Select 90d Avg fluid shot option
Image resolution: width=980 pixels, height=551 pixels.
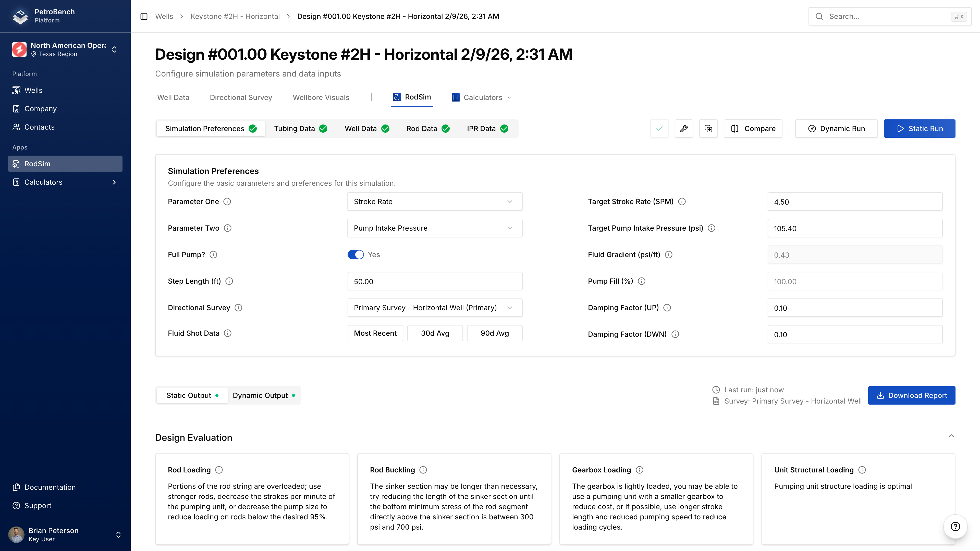[494, 333]
